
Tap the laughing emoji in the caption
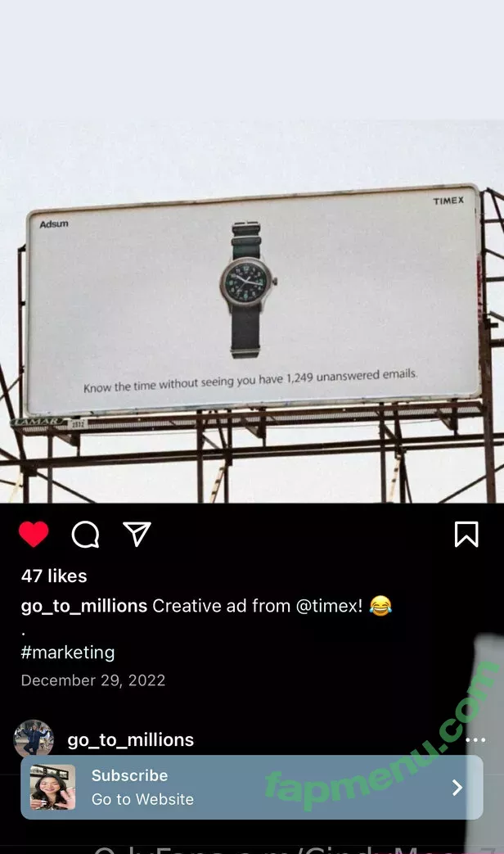click(380, 606)
